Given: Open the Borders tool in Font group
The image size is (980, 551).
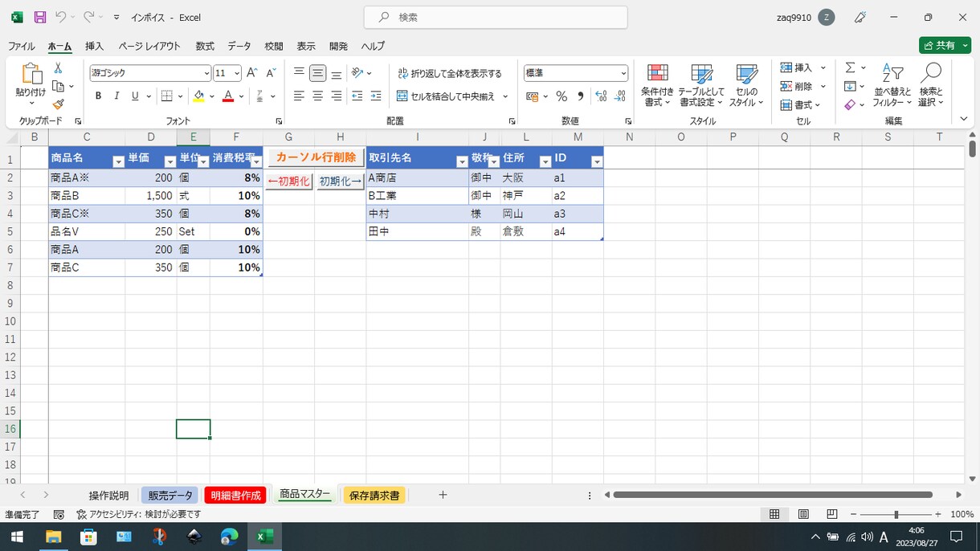Looking at the screenshot, I should (167, 96).
